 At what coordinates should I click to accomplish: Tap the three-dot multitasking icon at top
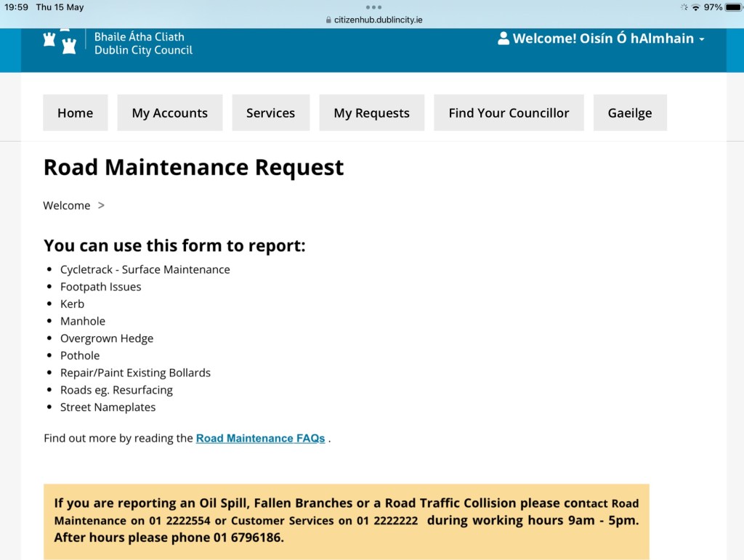[x=373, y=7]
